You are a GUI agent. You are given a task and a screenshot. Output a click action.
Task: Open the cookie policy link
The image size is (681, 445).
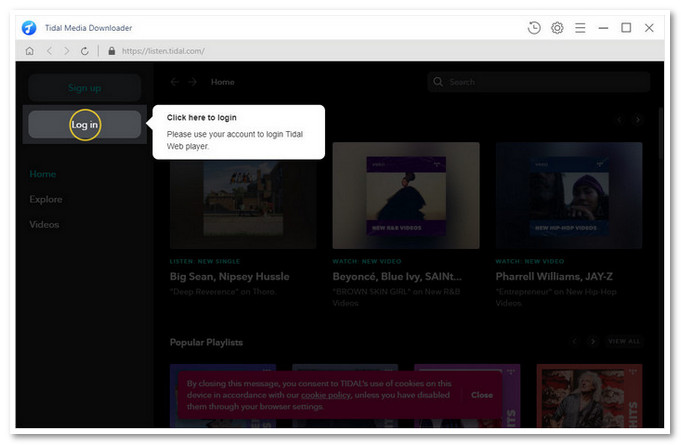pyautogui.click(x=326, y=395)
